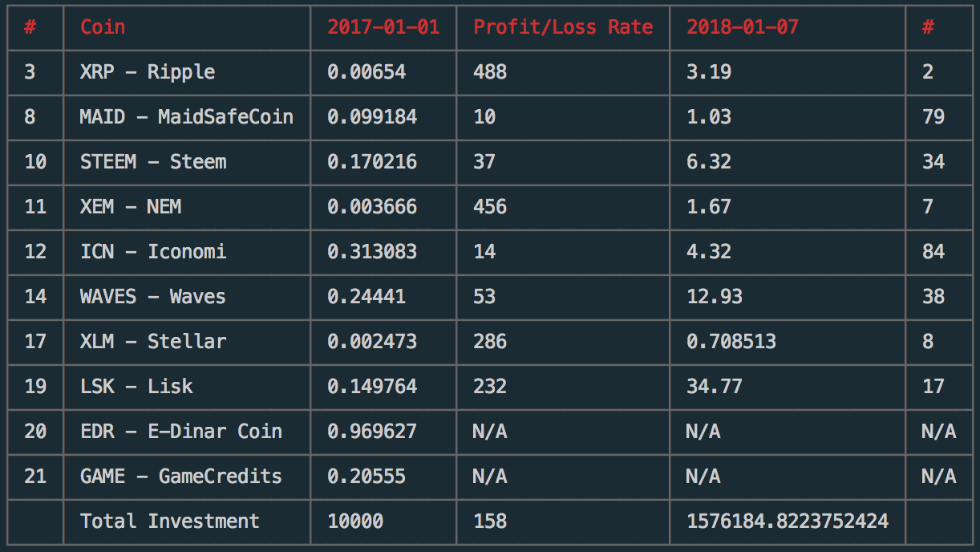Click the 0.149764 price value
This screenshot has height=552, width=980.
(x=372, y=387)
